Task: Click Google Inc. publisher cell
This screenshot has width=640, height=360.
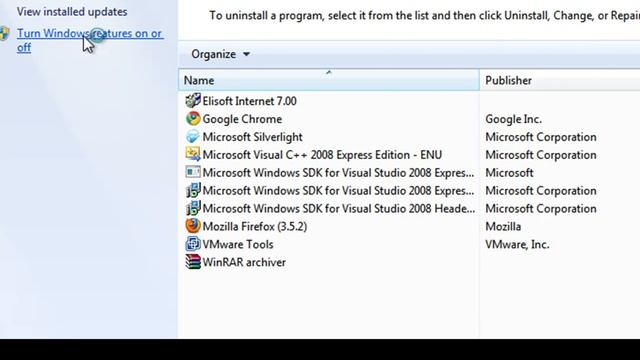Action: click(x=513, y=119)
